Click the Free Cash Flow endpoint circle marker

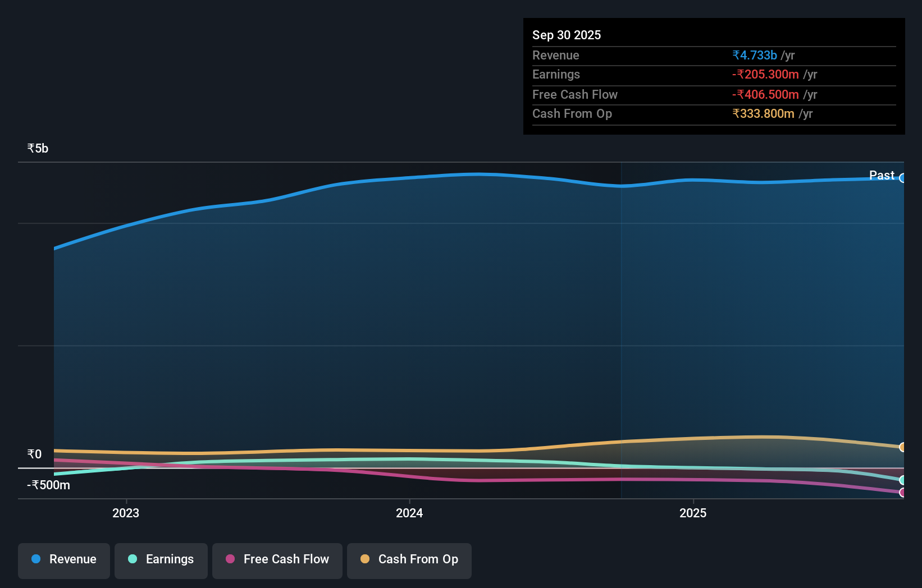903,493
